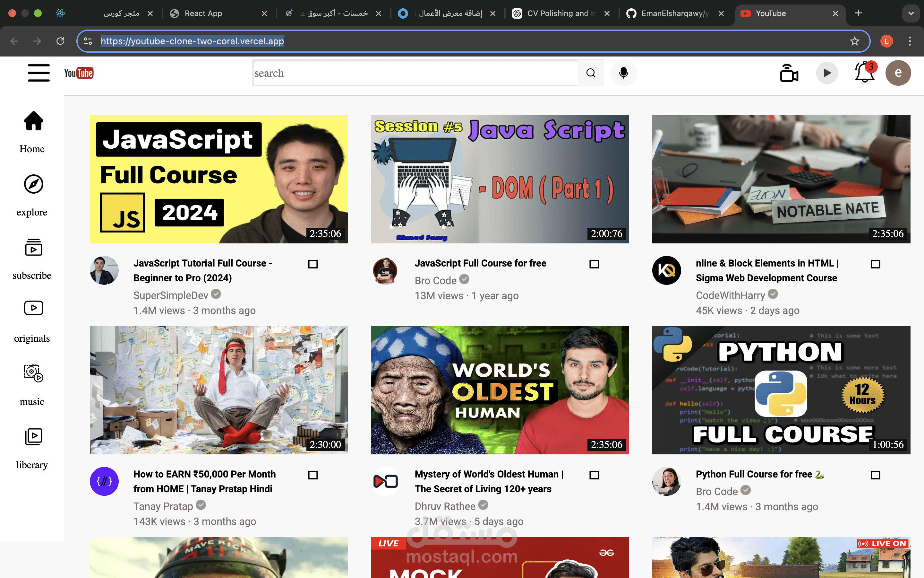Reload the page in browser
The height and width of the screenshot is (578, 924).
click(x=60, y=41)
